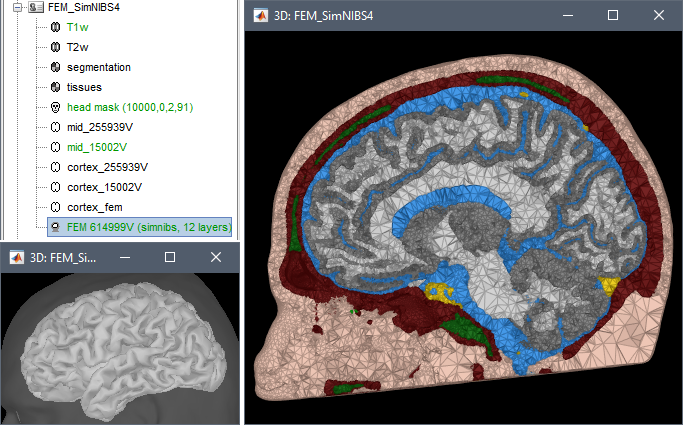
Task: Click the head mask surface icon
Action: pos(54,107)
